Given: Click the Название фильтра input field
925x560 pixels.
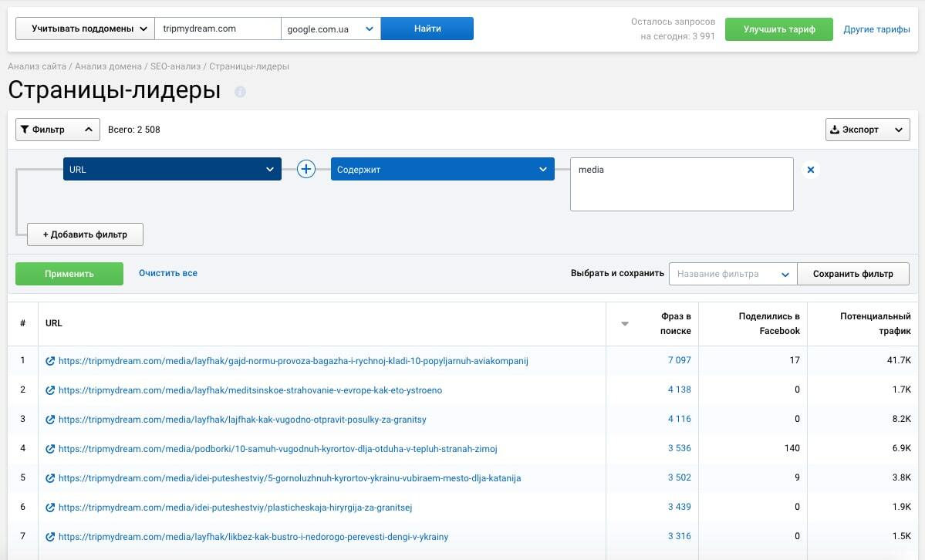Looking at the screenshot, I should point(724,274).
